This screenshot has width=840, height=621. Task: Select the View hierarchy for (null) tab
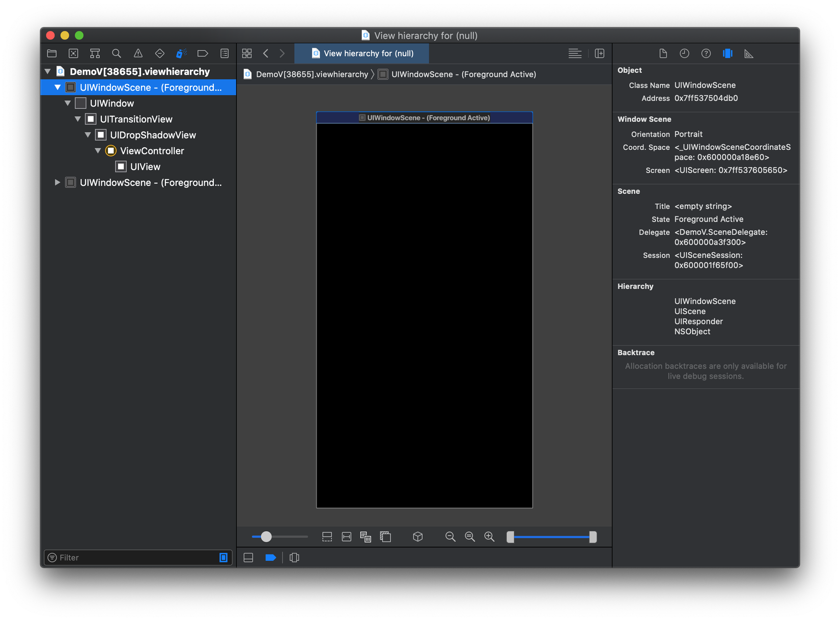point(362,53)
